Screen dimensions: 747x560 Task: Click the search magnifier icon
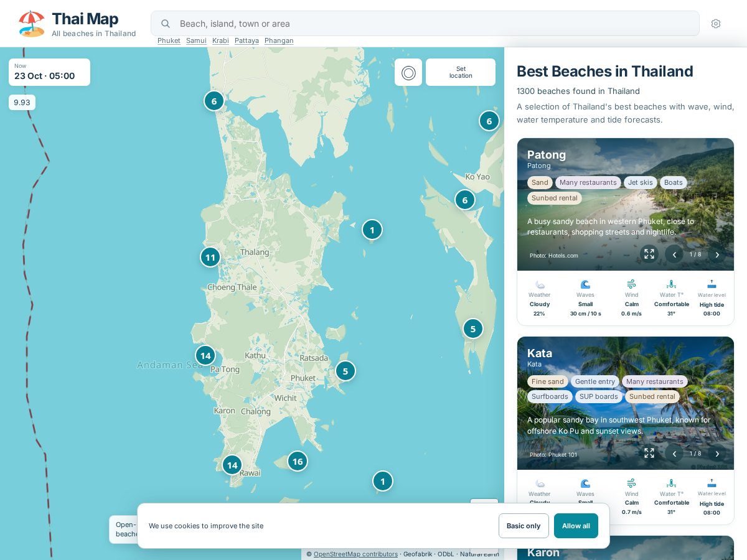[x=166, y=24]
